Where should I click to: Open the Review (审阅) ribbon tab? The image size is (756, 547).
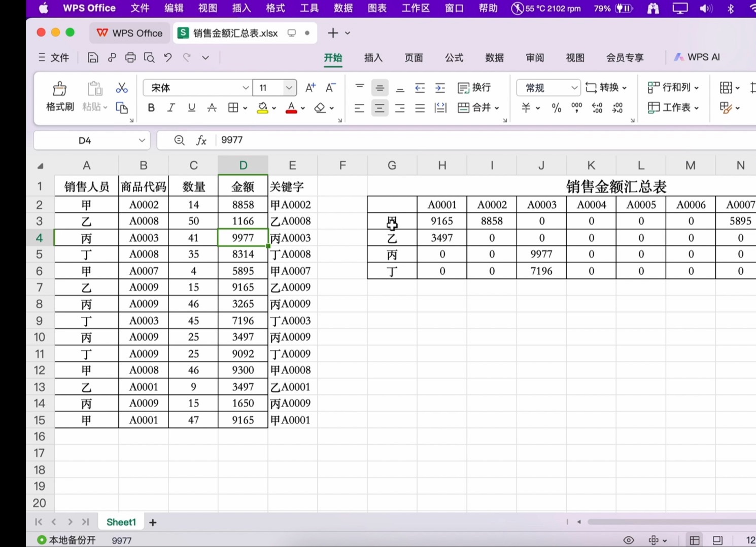coord(535,58)
